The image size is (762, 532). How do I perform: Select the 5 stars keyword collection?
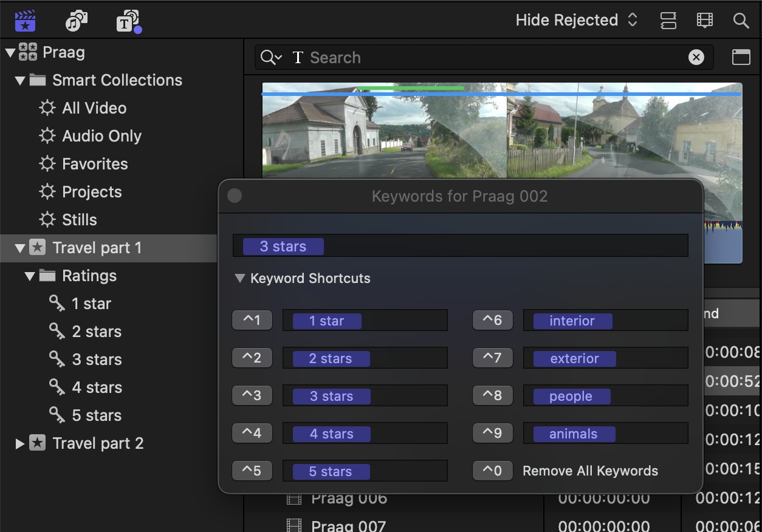pyautogui.click(x=97, y=415)
